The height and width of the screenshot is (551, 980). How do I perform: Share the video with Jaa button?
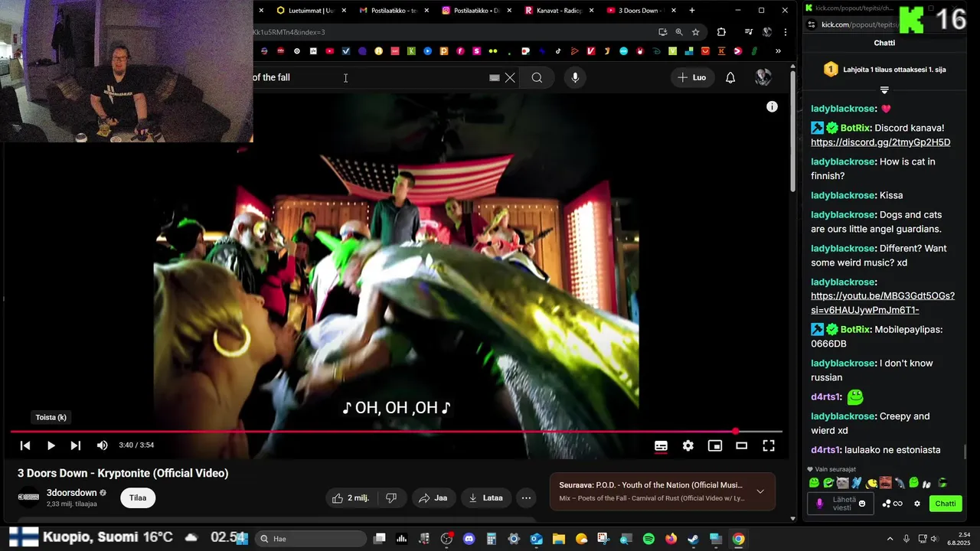(x=433, y=498)
